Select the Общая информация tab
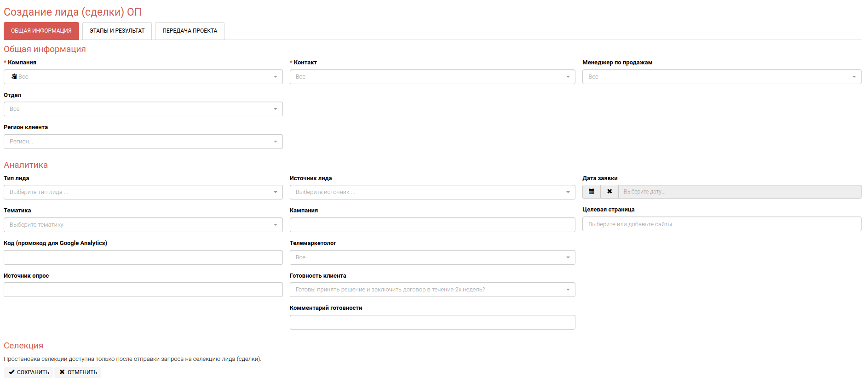Screen dimensions: 868x382 click(x=41, y=31)
